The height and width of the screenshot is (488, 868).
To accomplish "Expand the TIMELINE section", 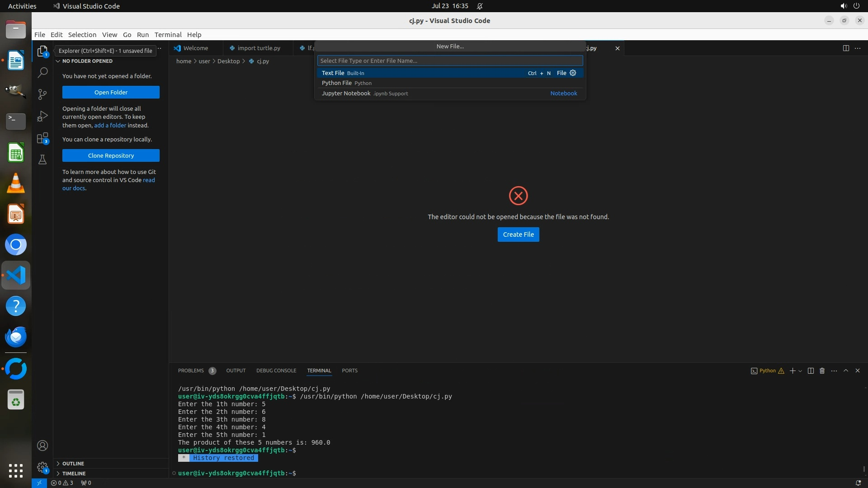I will pyautogui.click(x=74, y=474).
